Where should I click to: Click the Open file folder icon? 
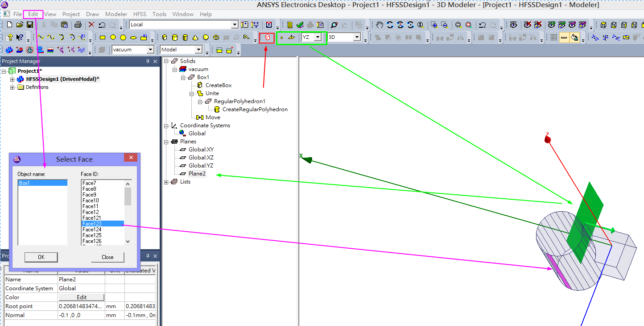tap(20, 25)
